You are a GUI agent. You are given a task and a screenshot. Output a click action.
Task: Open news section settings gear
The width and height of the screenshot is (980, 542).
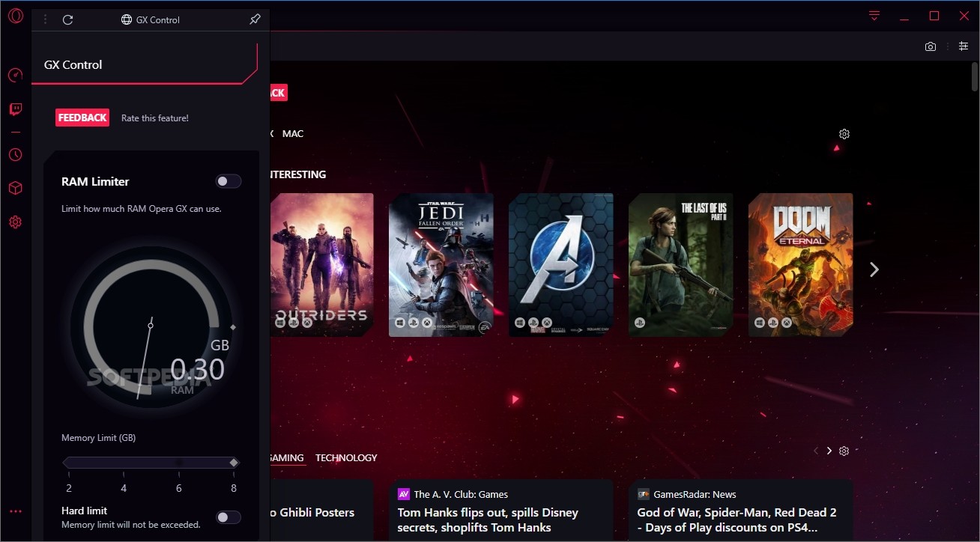click(844, 451)
